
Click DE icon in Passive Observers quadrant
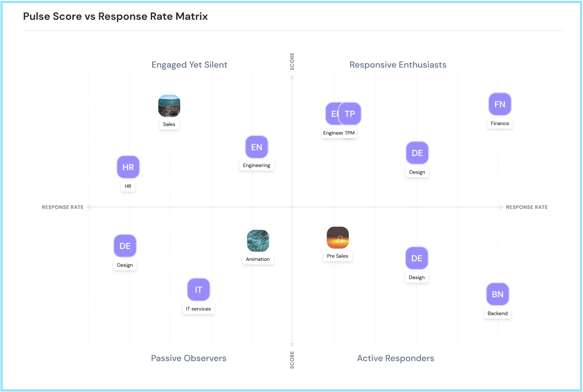pos(125,246)
